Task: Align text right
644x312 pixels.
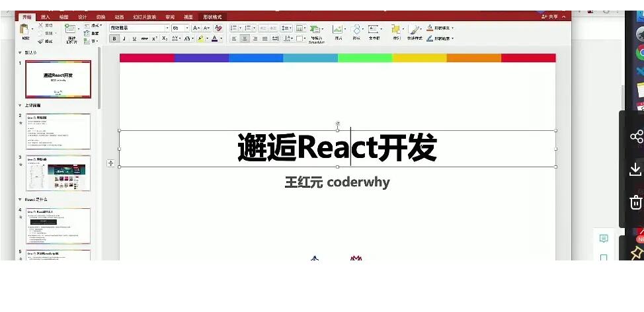Action: tap(255, 38)
